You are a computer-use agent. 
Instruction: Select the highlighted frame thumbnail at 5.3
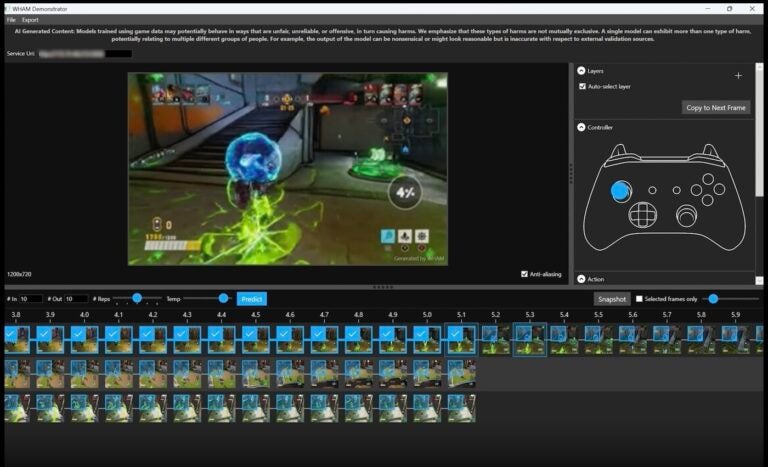coord(529,340)
